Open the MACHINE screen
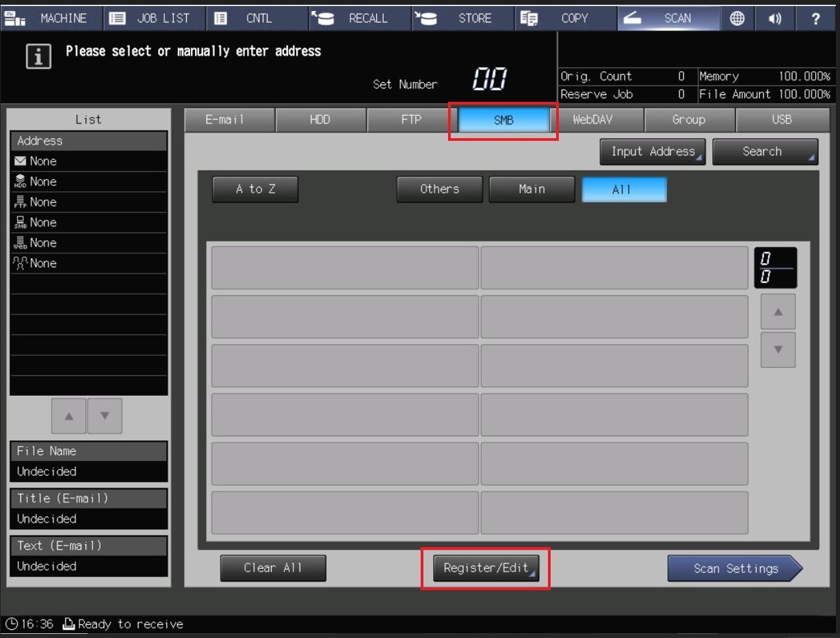The width and height of the screenshot is (840, 638). (51, 18)
